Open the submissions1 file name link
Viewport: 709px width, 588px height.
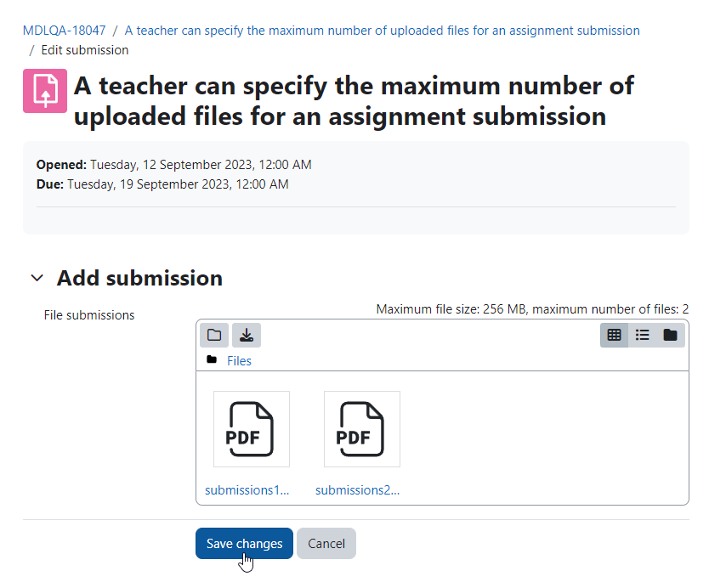pyautogui.click(x=247, y=490)
